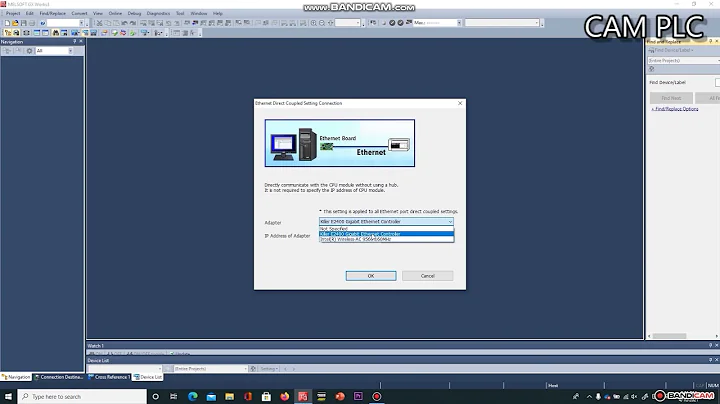Click the Windows taskbar search box

[x=83, y=396]
